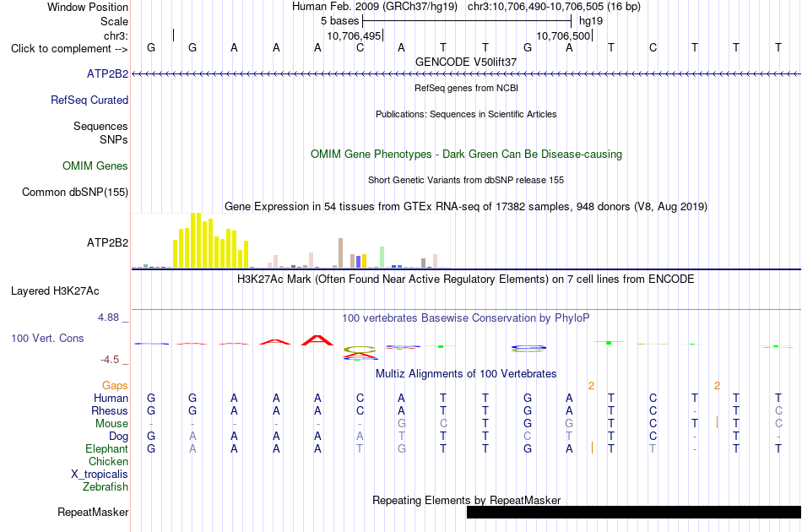Open the RepeatMasker track label
This screenshot has height=532, width=802.
pyautogui.click(x=93, y=512)
